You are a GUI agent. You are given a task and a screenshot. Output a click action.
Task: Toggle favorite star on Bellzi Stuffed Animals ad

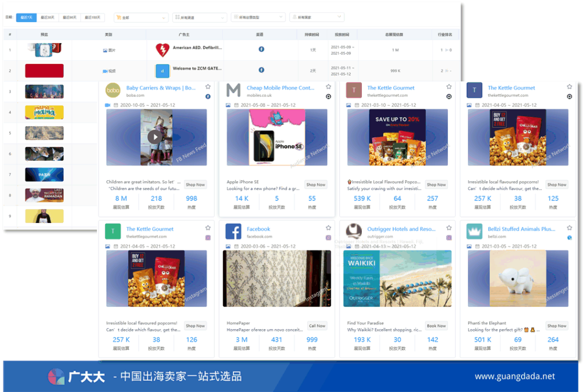coord(569,227)
